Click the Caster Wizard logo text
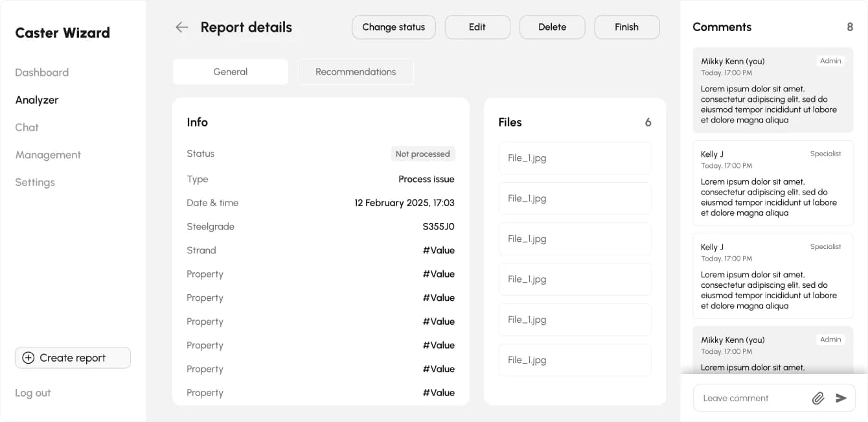Viewport: 868px width, 422px height. [x=63, y=32]
